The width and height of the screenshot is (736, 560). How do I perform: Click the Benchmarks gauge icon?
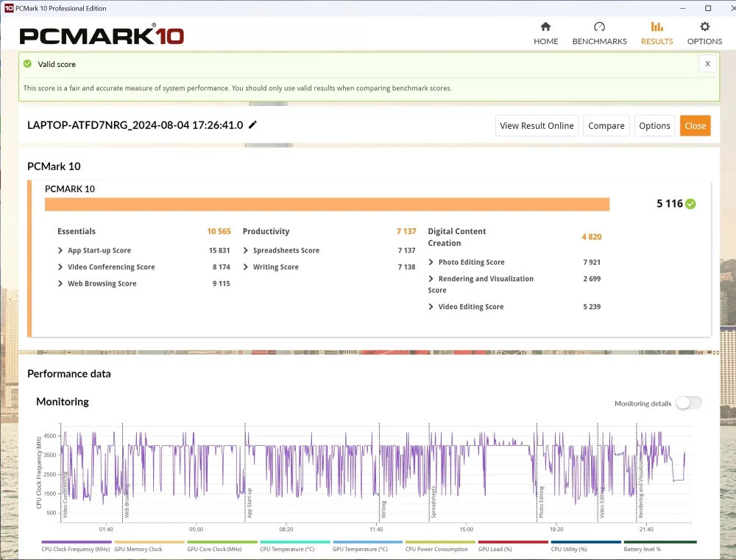[599, 26]
